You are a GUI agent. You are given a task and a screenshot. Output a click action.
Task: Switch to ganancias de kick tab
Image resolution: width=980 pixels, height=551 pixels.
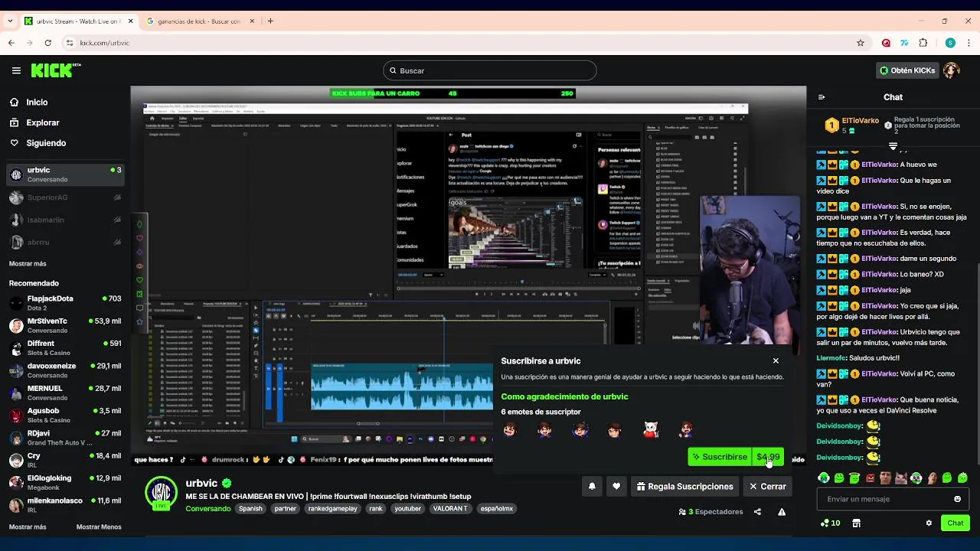point(201,21)
